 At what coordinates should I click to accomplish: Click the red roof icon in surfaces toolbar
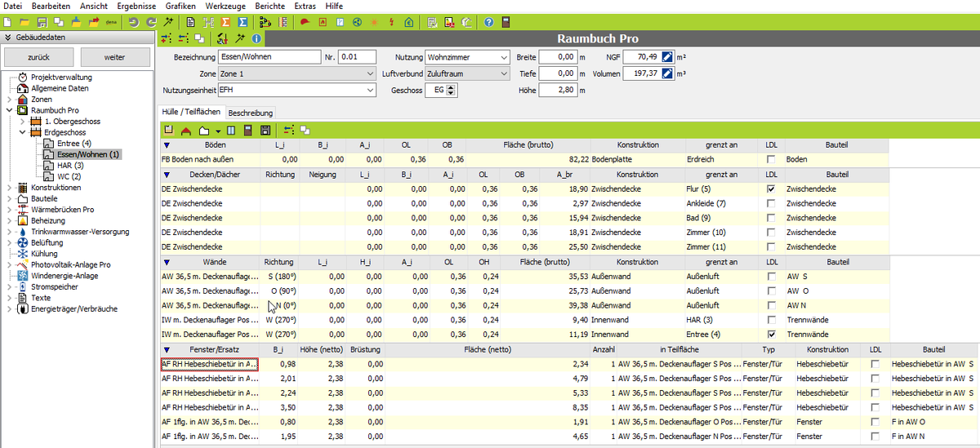(x=185, y=130)
